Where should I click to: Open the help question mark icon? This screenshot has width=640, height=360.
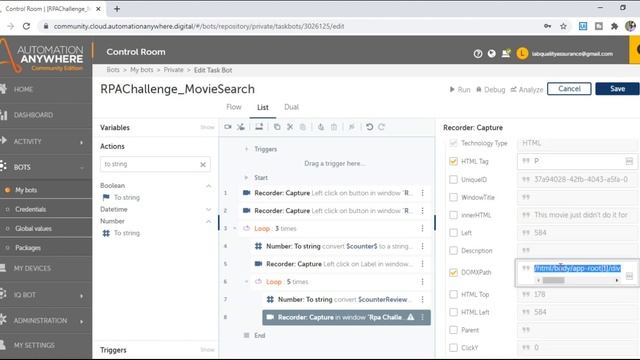[478, 53]
